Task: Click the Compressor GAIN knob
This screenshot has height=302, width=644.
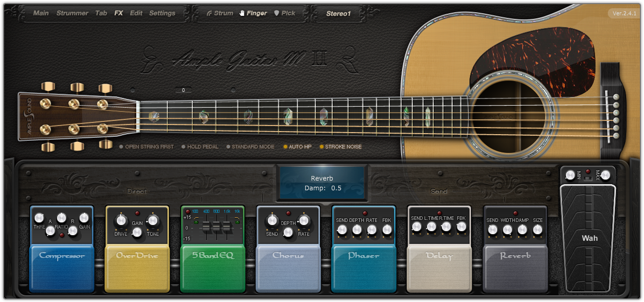Action: click(x=84, y=218)
